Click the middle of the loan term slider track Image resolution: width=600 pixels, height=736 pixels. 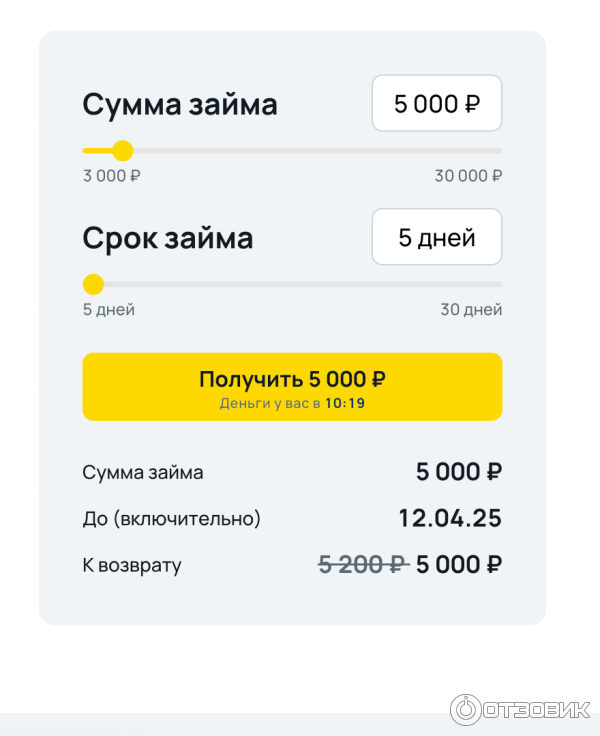click(292, 284)
